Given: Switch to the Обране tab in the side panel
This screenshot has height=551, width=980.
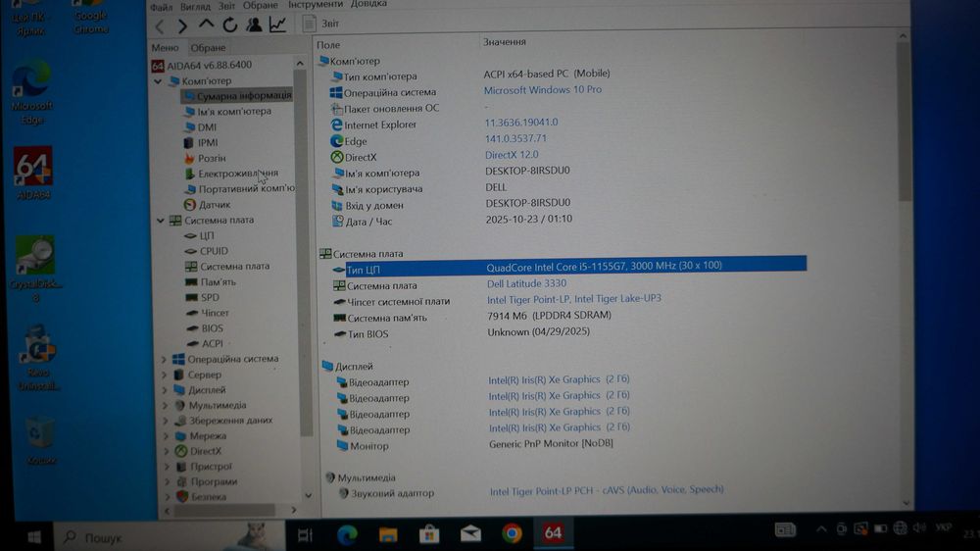Looking at the screenshot, I should pyautogui.click(x=208, y=47).
